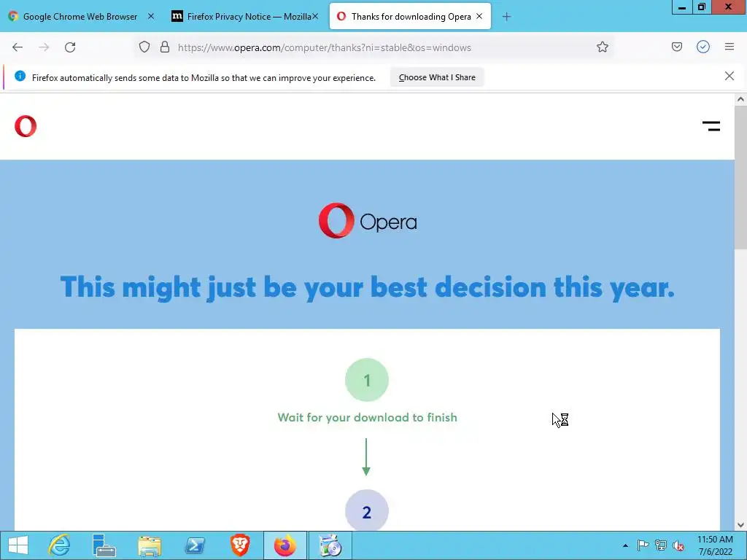Open the clock showing 11:50 AM
Screen dimensions: 747x560
(715, 545)
